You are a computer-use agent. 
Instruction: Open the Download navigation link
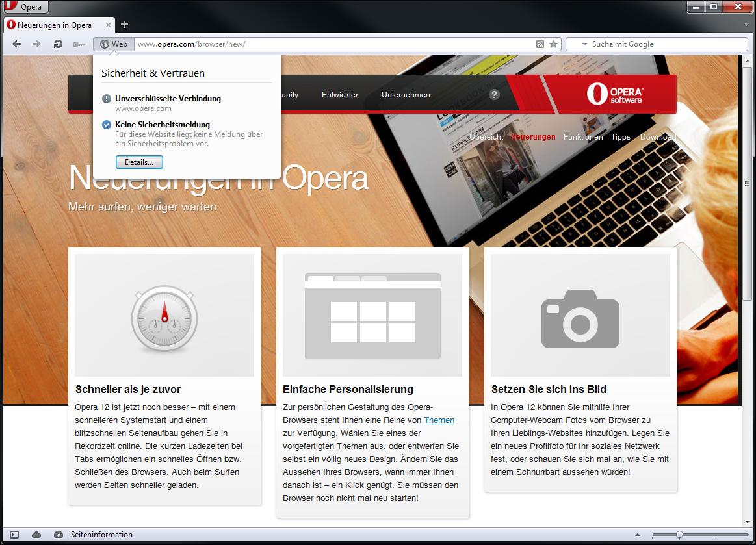point(658,137)
